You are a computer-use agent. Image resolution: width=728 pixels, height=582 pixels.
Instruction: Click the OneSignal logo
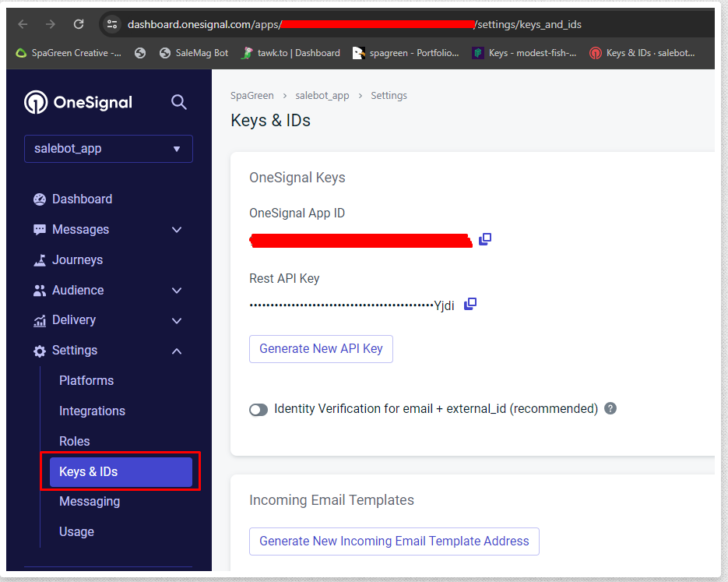[78, 102]
